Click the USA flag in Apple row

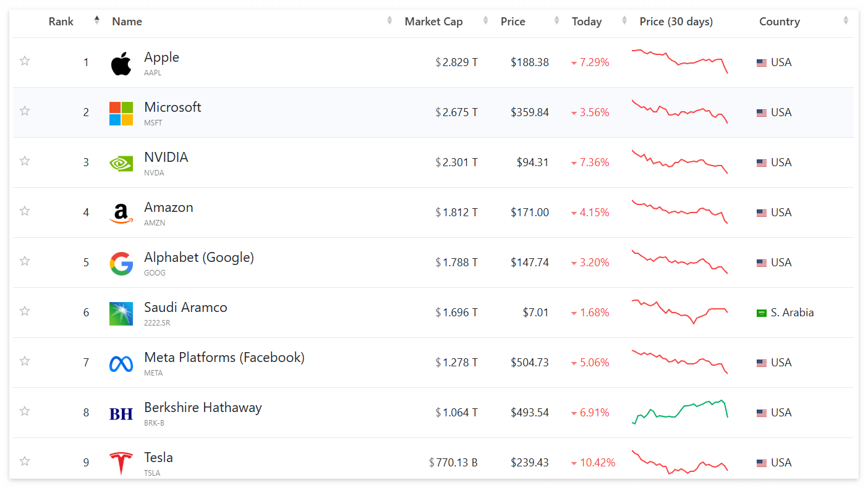762,63
